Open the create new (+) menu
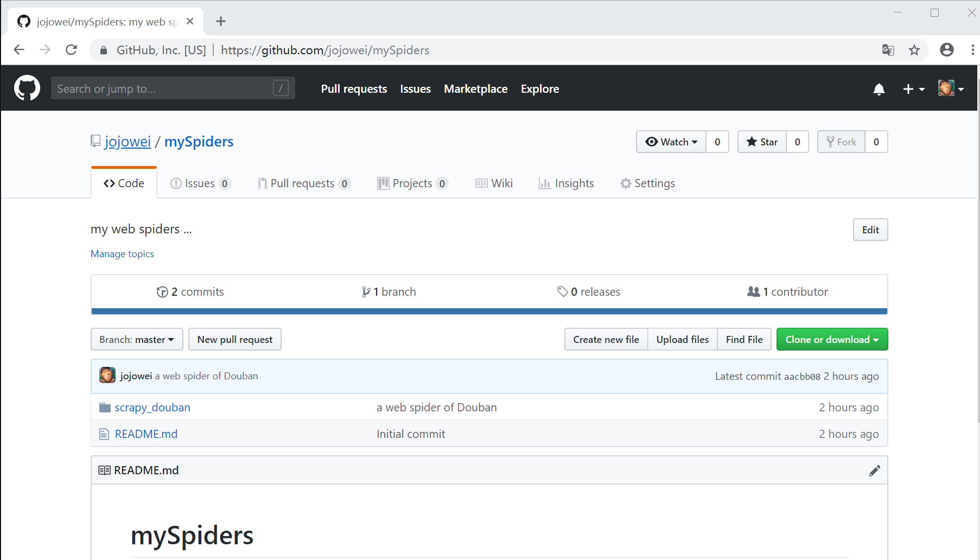 913,88
